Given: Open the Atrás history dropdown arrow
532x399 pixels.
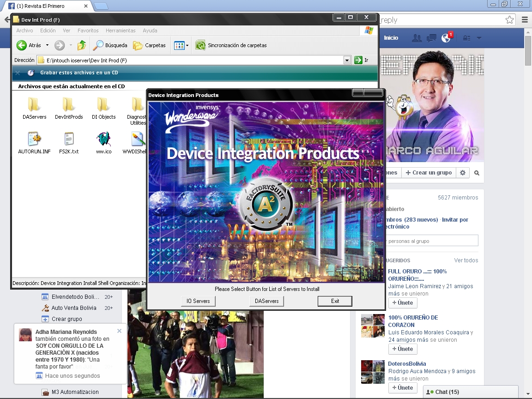Looking at the screenshot, I should [47, 45].
